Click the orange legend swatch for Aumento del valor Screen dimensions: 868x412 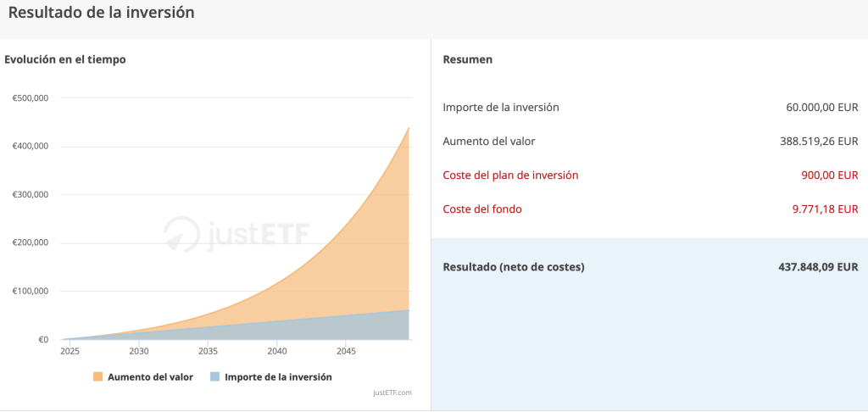point(97,376)
